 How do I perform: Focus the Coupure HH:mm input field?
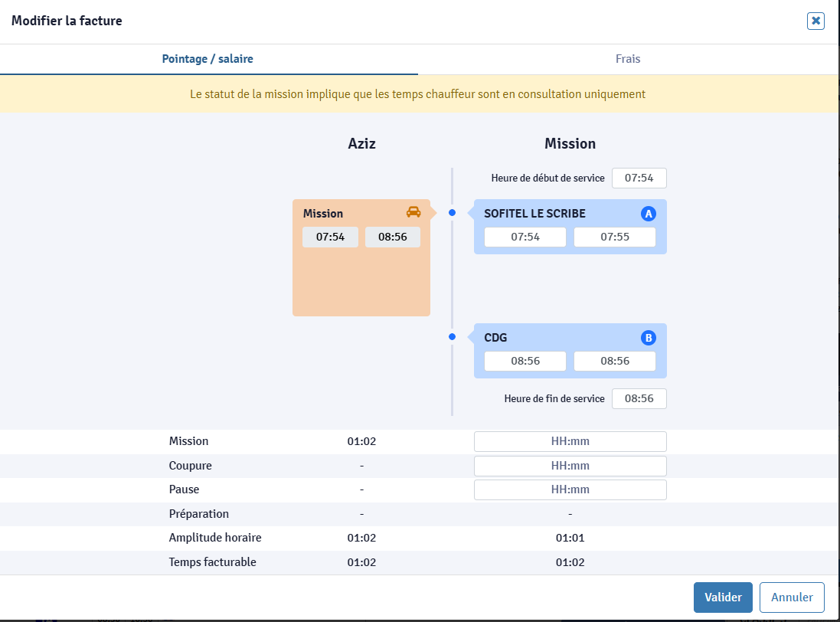[570, 466]
